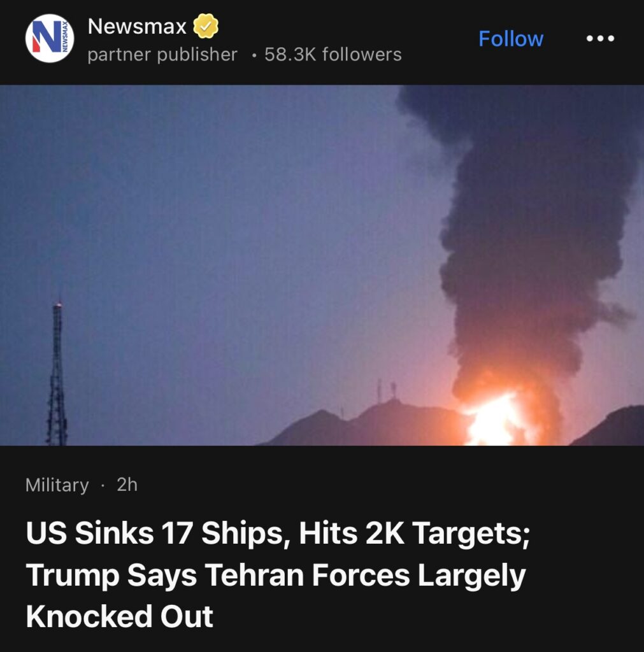Open the three-dot more options menu
This screenshot has height=652, width=644.
point(600,39)
